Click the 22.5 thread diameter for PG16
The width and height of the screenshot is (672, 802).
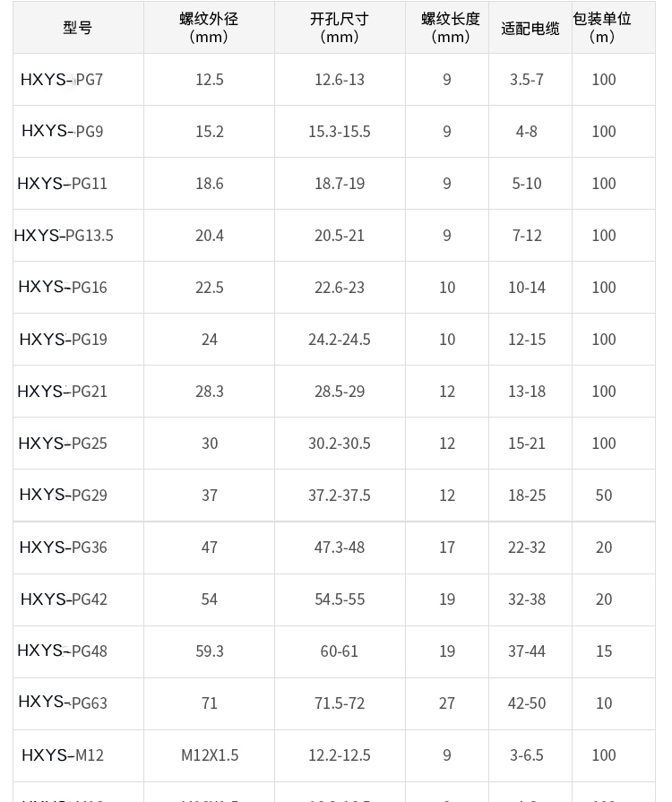pyautogui.click(x=209, y=288)
